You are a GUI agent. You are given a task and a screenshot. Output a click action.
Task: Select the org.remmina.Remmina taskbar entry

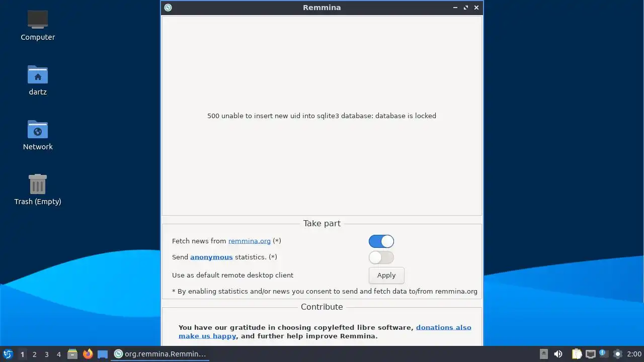160,354
